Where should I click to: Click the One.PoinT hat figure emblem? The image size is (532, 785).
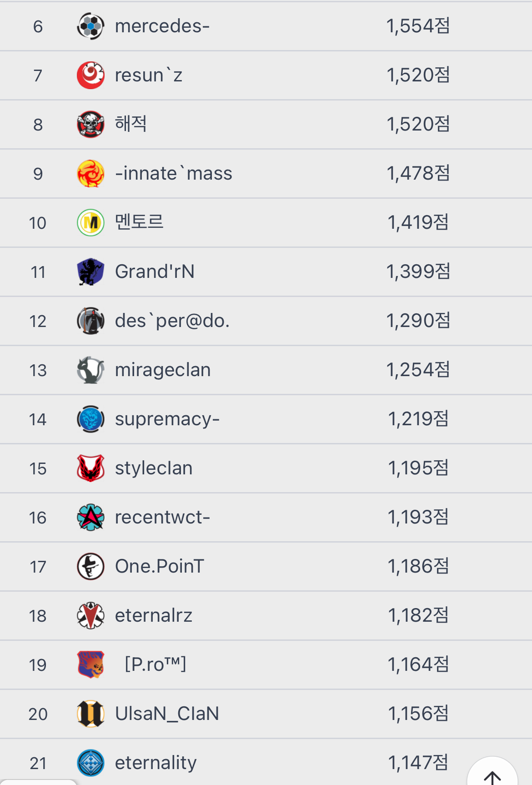(x=90, y=566)
